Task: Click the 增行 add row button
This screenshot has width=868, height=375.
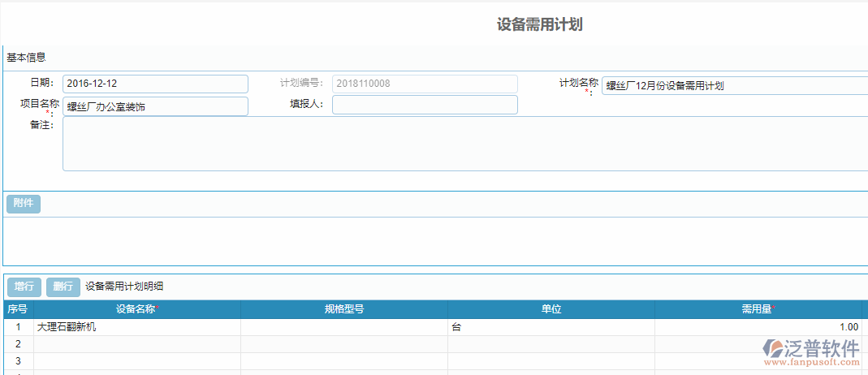Action: (x=24, y=287)
